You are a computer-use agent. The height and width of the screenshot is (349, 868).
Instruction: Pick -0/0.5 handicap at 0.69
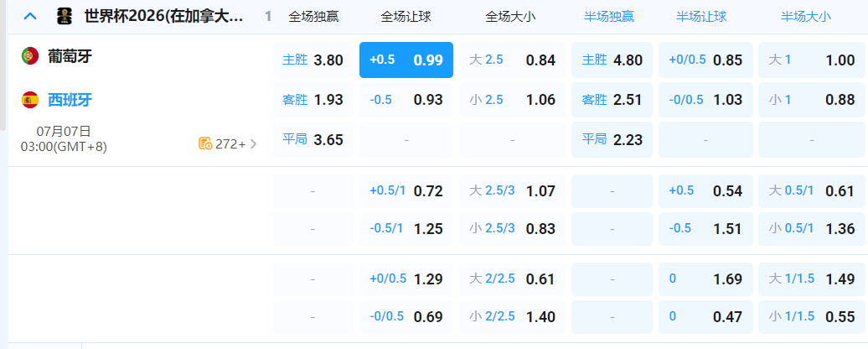(406, 317)
